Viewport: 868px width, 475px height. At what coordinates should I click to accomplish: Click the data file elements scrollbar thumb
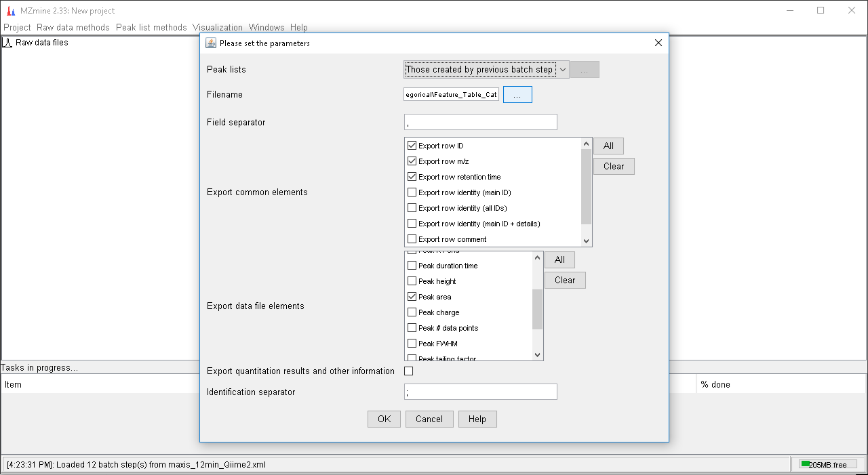point(538,309)
